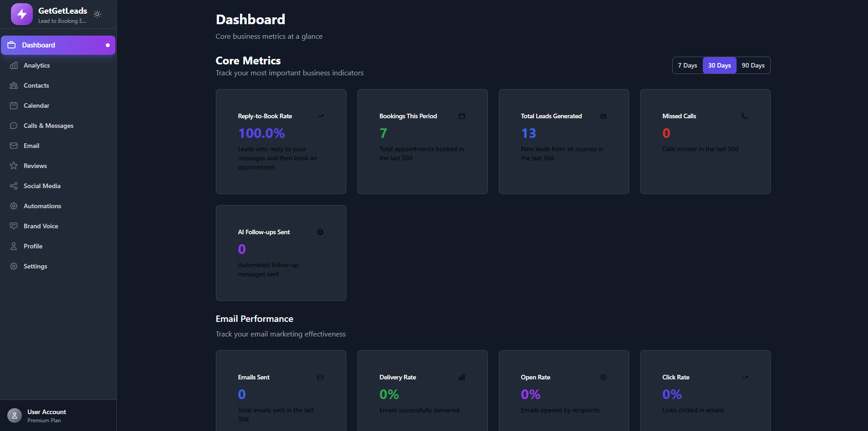Open Brand Voice from the sidebar

(41, 226)
